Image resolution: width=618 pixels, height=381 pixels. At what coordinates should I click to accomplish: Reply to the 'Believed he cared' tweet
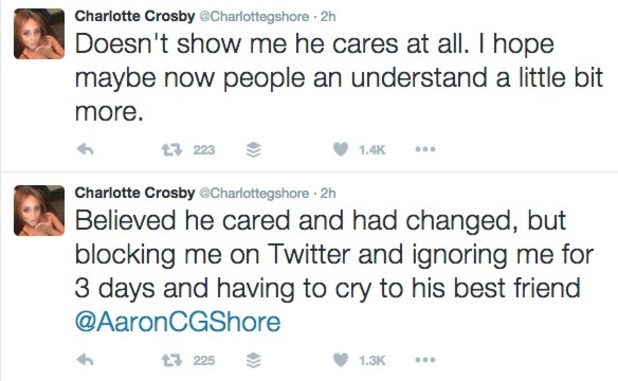click(x=85, y=360)
